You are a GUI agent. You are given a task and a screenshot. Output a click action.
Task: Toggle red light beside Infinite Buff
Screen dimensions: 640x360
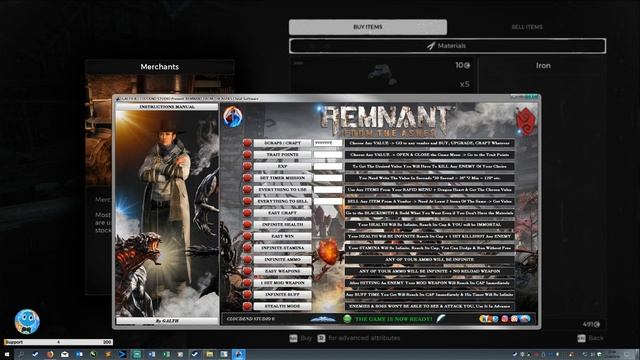[x=247, y=294]
